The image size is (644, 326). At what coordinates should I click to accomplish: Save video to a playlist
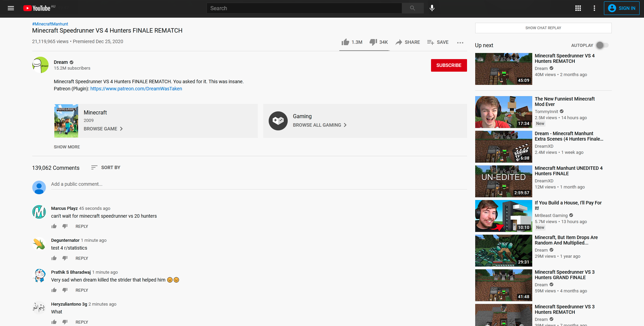tap(438, 42)
